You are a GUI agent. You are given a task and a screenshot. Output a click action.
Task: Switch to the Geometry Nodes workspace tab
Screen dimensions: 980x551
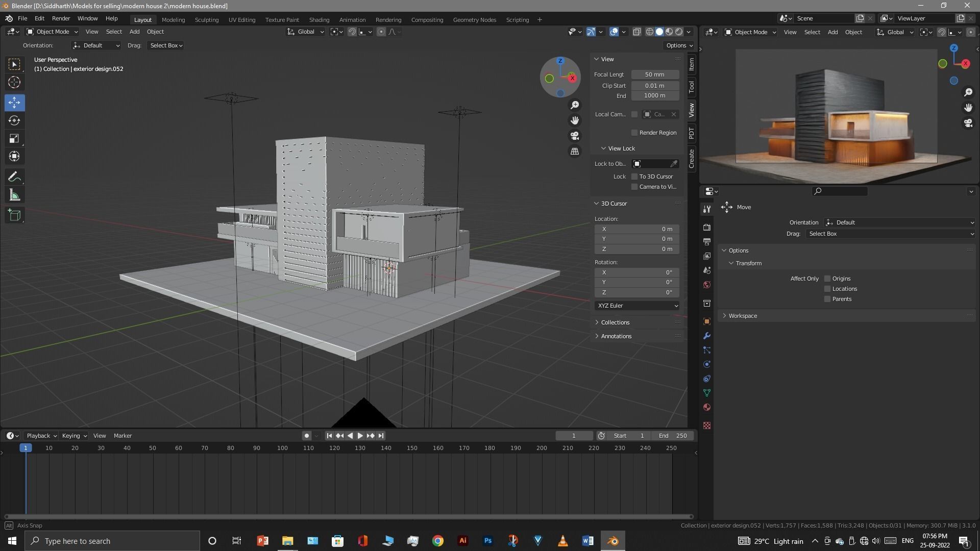click(474, 20)
